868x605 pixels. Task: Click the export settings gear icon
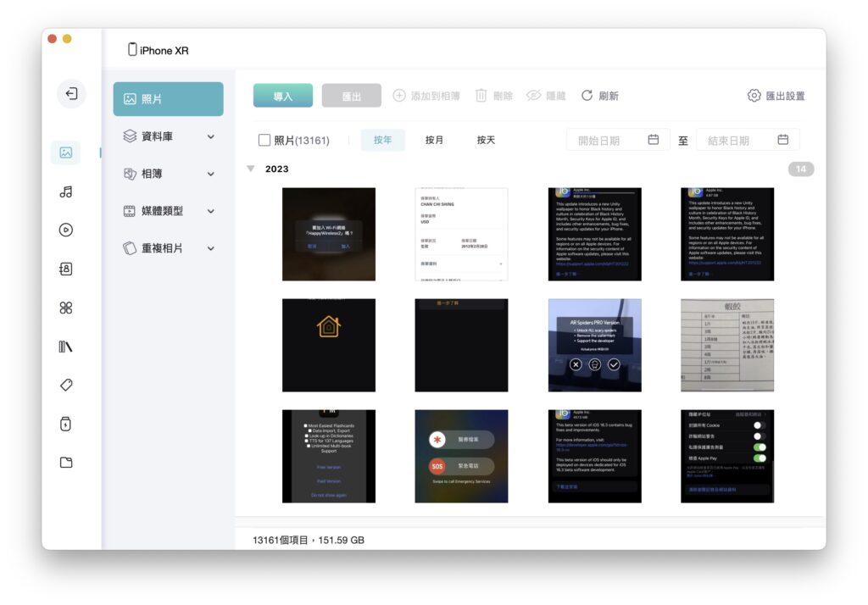pos(754,95)
